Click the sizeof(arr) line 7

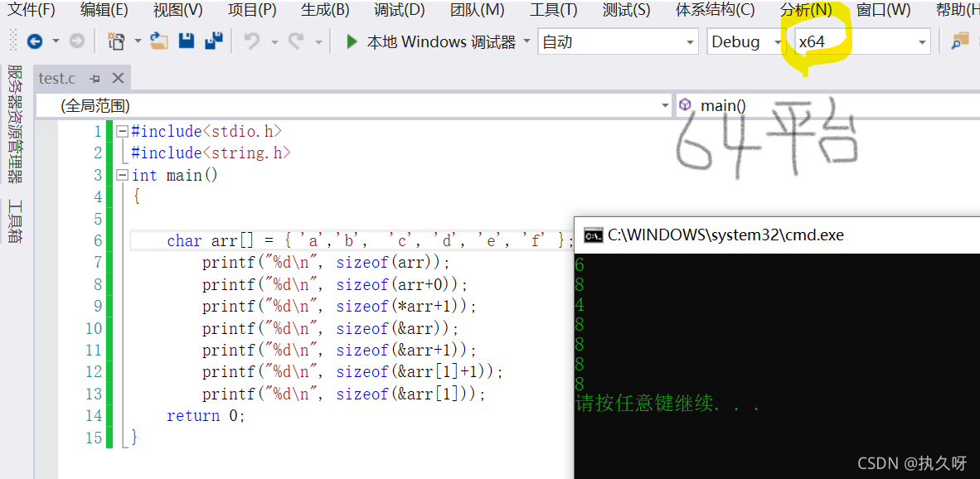326,263
